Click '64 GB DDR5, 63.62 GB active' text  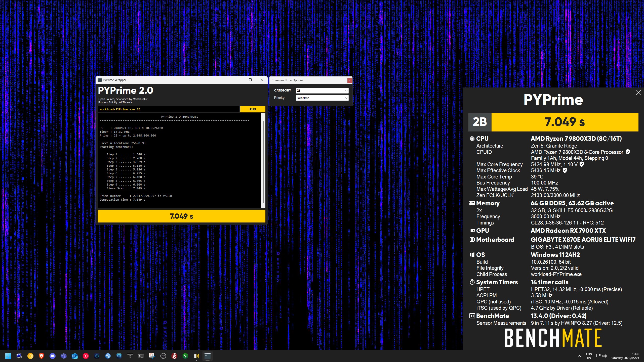572,203
